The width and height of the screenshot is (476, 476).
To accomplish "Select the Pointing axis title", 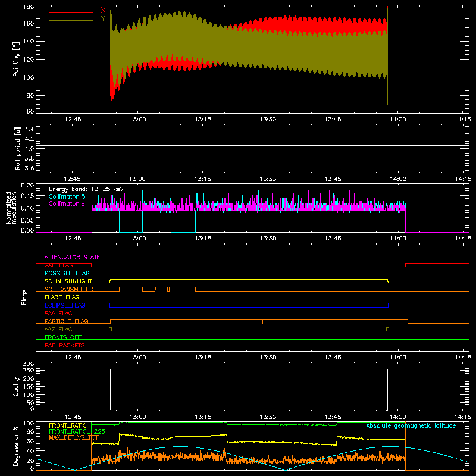I will tap(16, 59).
